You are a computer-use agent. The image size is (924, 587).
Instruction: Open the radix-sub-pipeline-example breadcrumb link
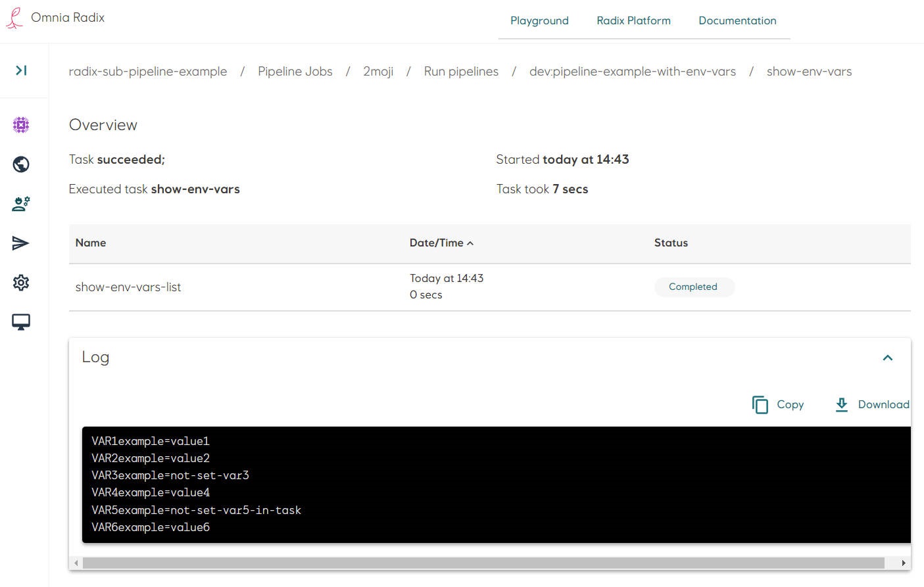[x=148, y=71]
